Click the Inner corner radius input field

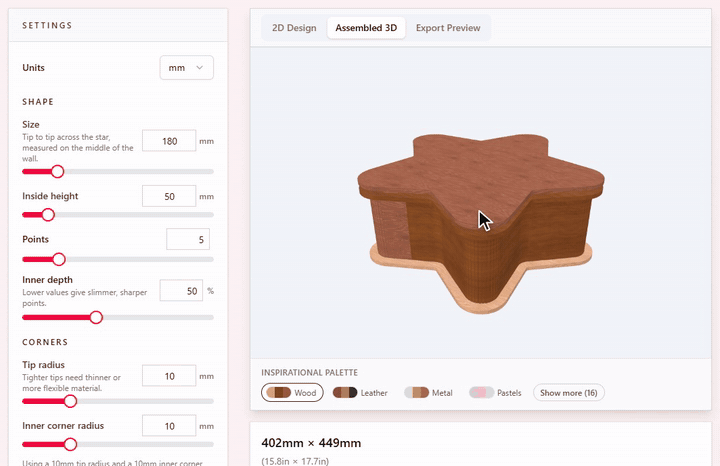[169, 426]
